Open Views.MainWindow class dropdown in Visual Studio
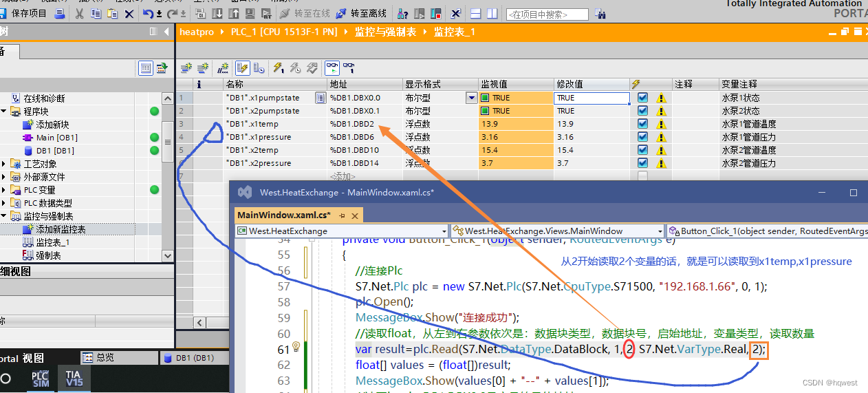This screenshot has width=868, height=393. (x=660, y=231)
